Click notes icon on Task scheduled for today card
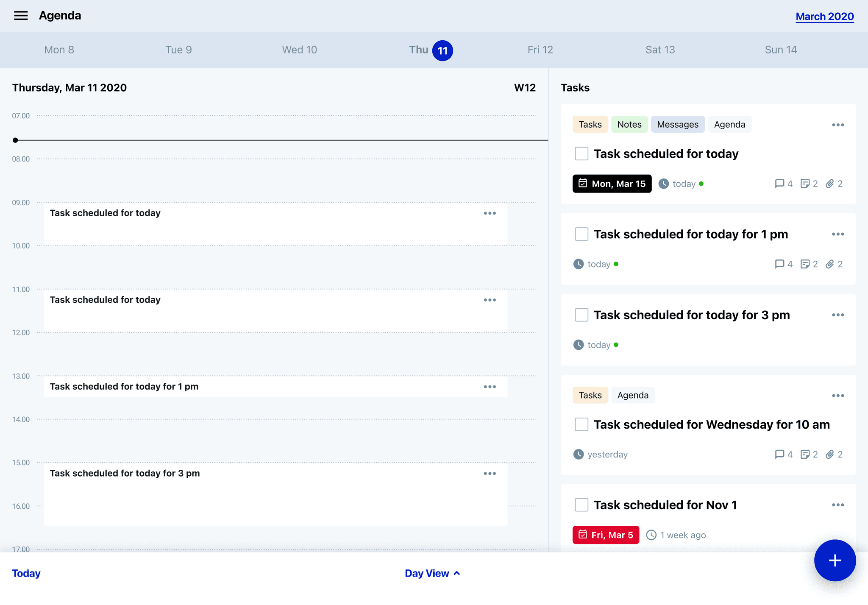 tap(804, 184)
